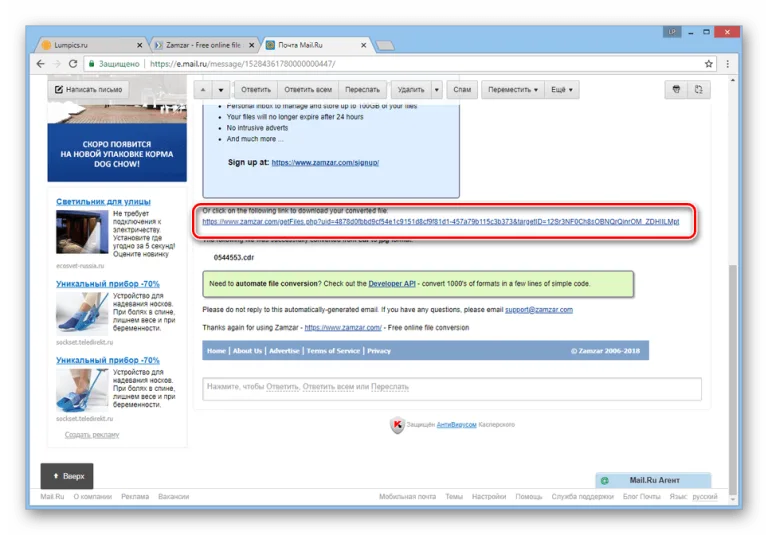Print the message with the printer icon
Image resolution: width=768 pixels, height=535 pixels.
676,89
